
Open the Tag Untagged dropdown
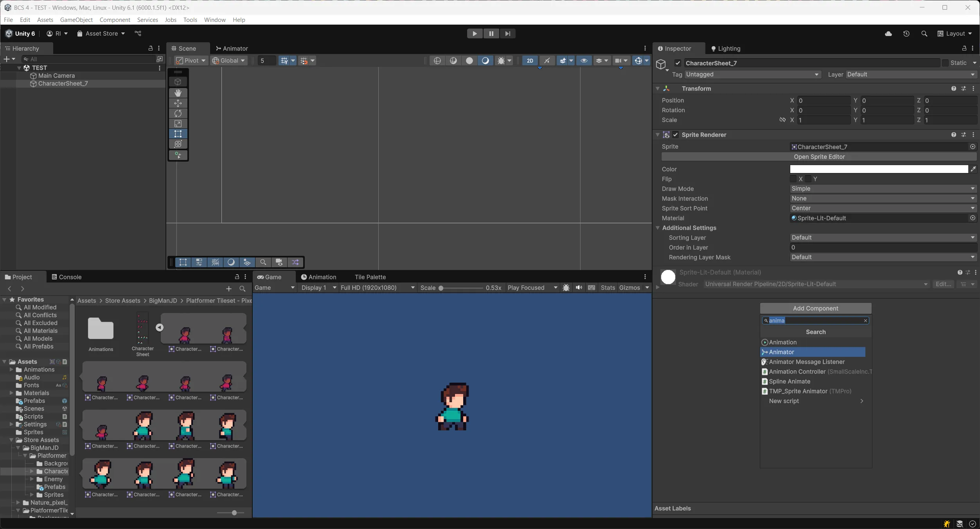coord(752,74)
